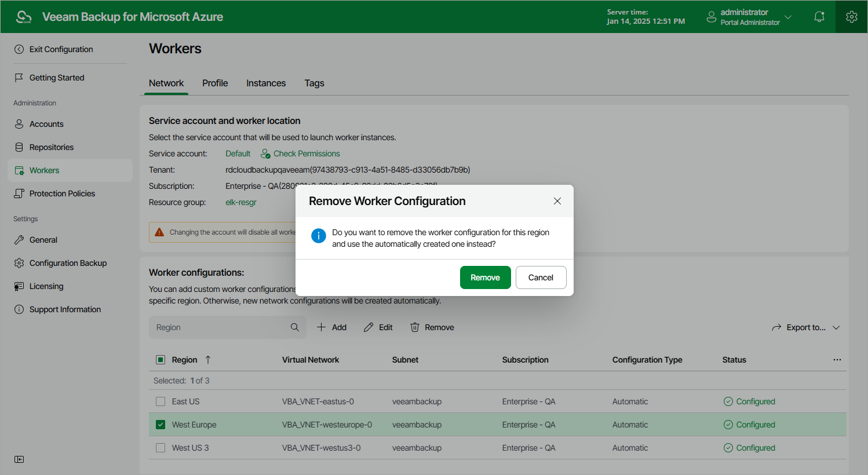Open Protection Policies in sidebar
Viewport: 868px width, 475px height.
point(62,193)
